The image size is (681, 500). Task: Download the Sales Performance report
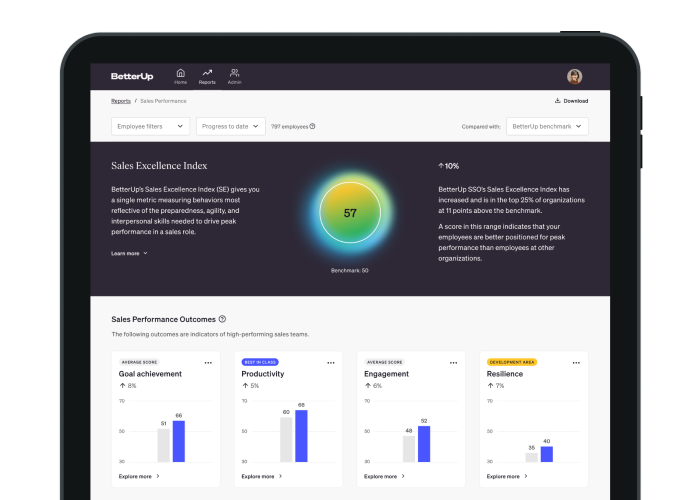(571, 101)
